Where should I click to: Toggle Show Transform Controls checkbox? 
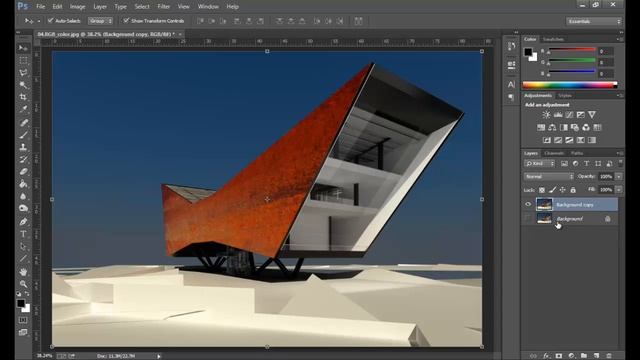pyautogui.click(x=126, y=20)
